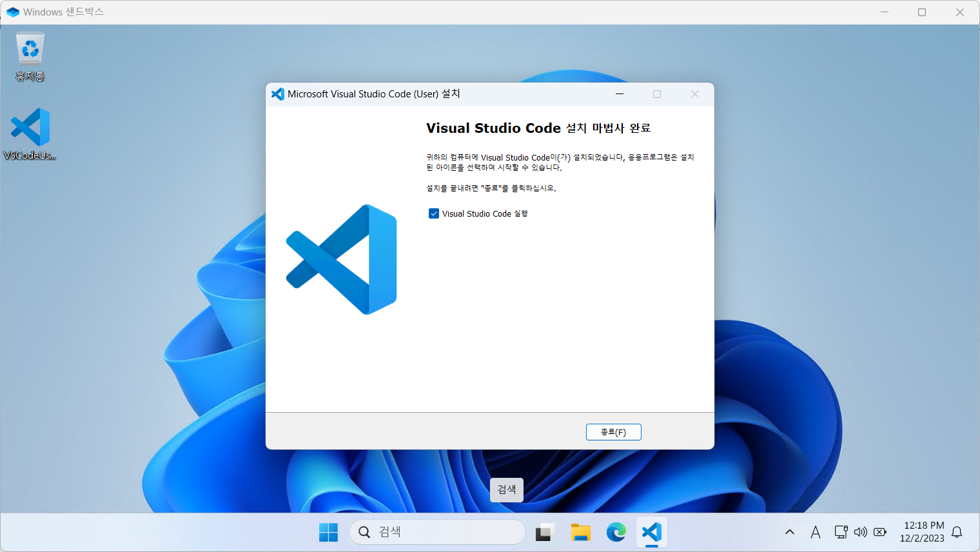Open the volume tray icon

point(861,532)
